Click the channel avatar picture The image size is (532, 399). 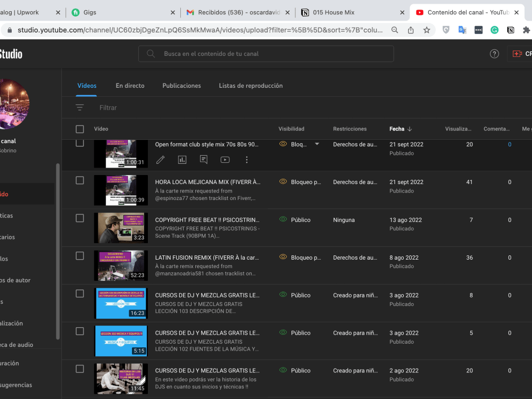point(13,104)
